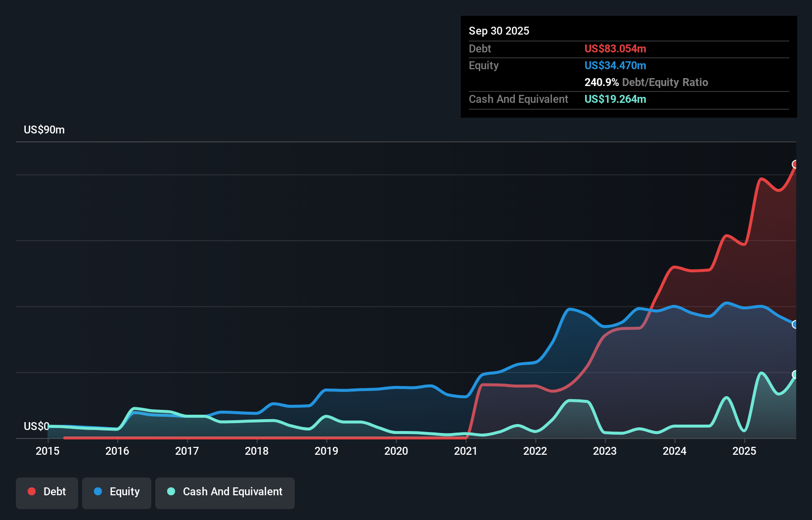
Task: Expand the Sep 30 2025 tooltip header
Action: click(x=499, y=31)
